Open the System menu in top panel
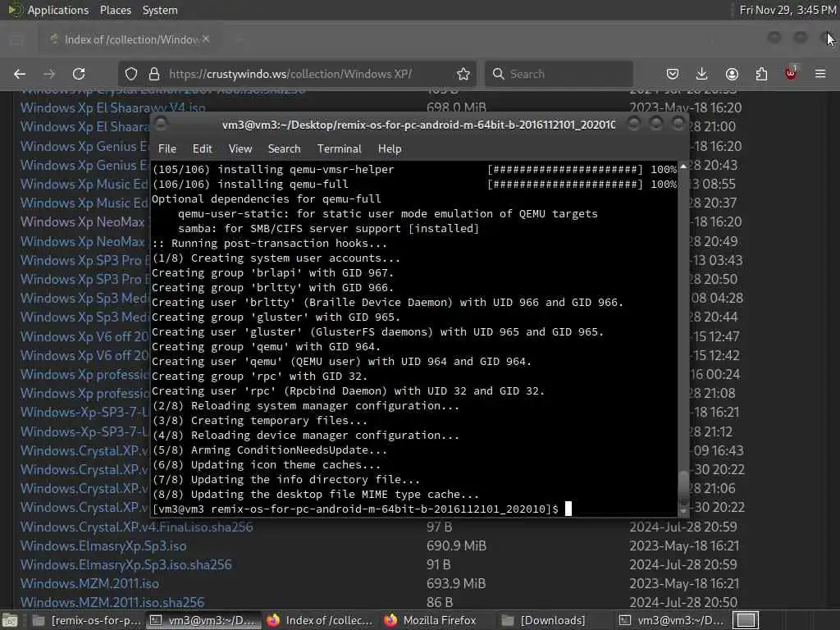The width and height of the screenshot is (840, 630). [x=160, y=10]
